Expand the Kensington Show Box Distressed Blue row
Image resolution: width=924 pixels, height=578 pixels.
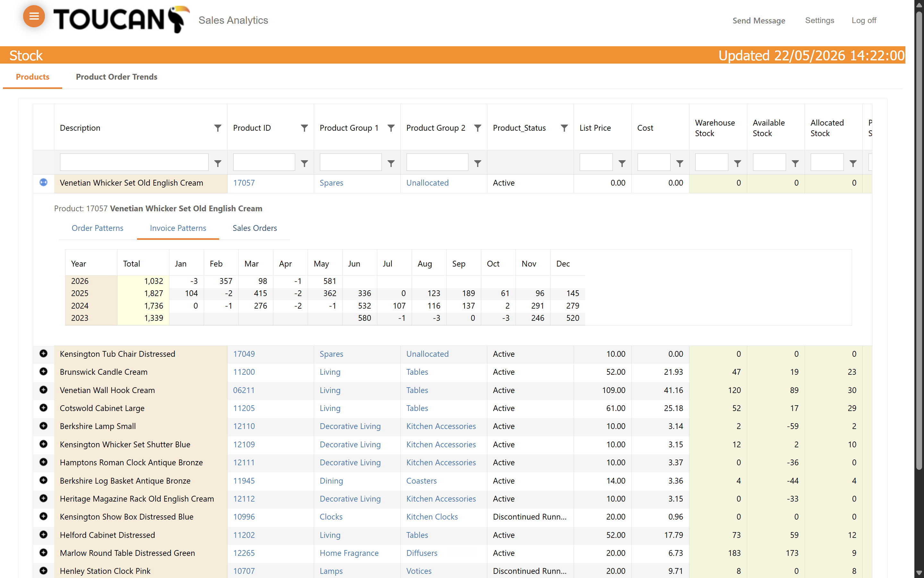point(44,516)
